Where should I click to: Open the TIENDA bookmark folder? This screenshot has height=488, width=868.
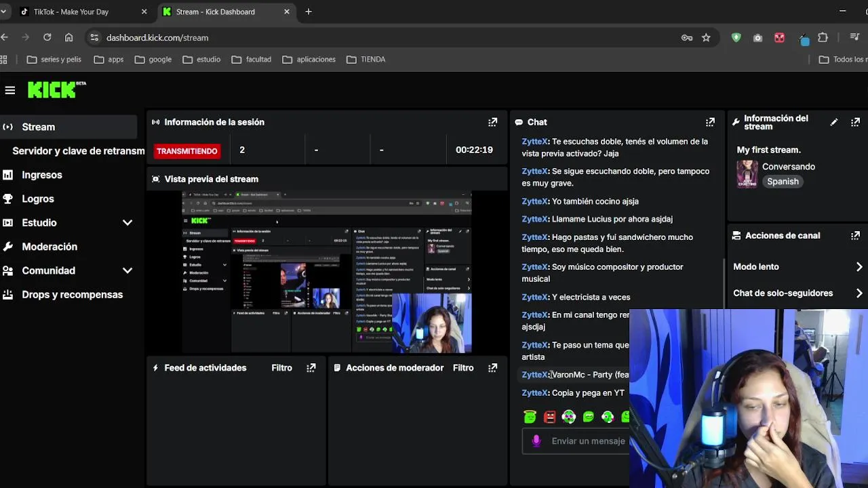366,59
